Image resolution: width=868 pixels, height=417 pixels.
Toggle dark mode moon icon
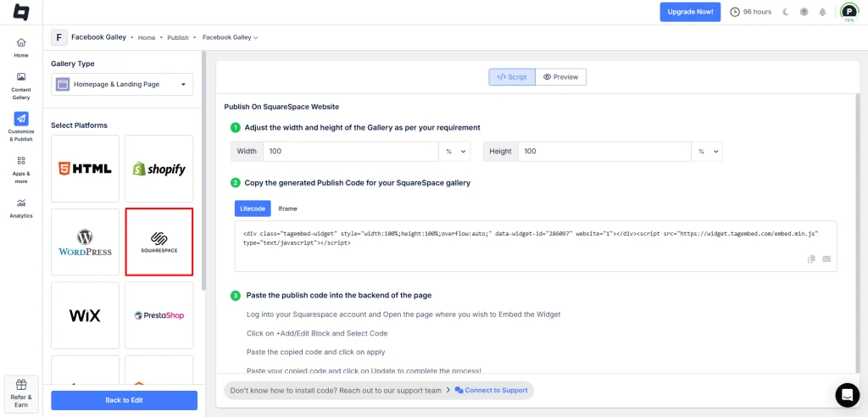pyautogui.click(x=786, y=12)
